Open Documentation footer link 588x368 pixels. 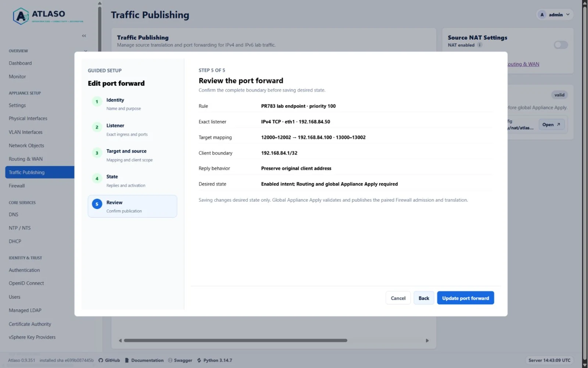pos(144,360)
